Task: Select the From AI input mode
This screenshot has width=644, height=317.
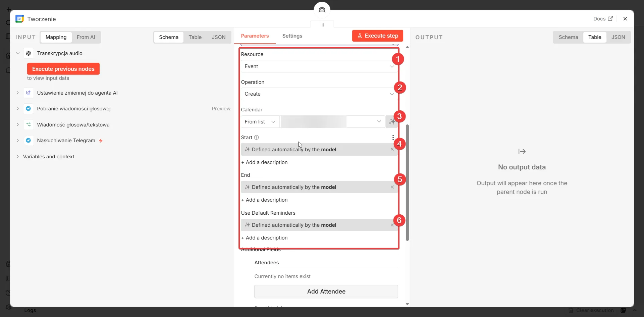Action: (86, 37)
